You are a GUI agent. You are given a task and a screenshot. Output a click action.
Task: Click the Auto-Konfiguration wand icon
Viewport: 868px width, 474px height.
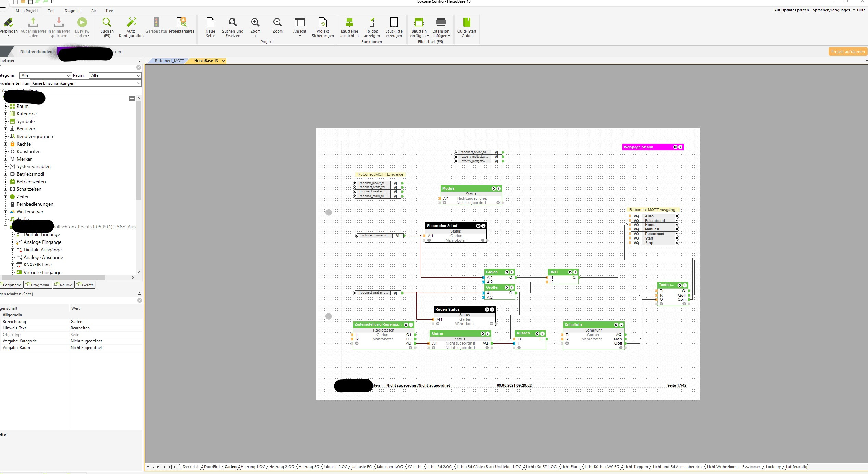click(131, 23)
